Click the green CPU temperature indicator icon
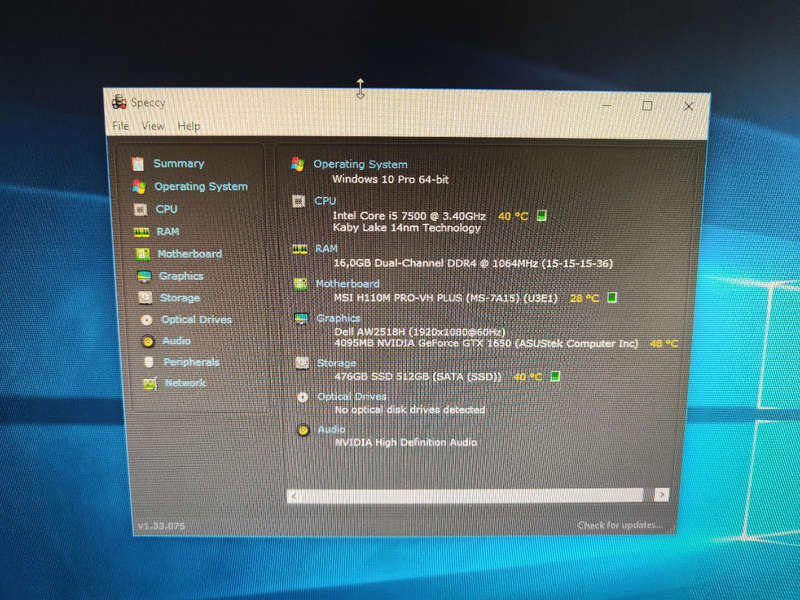The width and height of the screenshot is (800, 600). [x=542, y=216]
